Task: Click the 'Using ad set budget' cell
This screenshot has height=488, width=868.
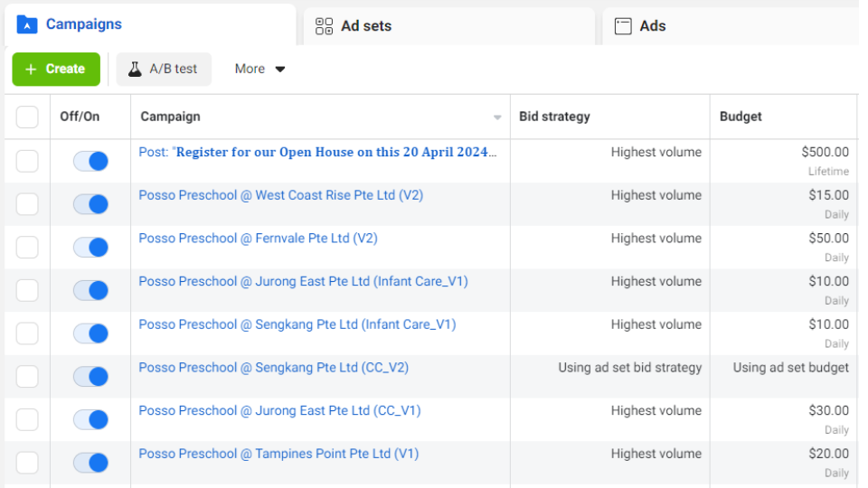Action: click(x=790, y=368)
